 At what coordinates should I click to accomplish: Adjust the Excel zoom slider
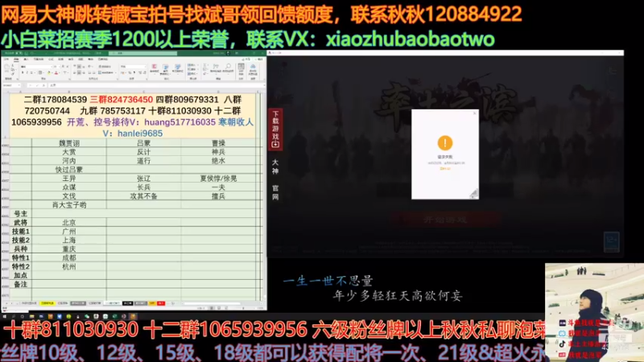(244, 308)
